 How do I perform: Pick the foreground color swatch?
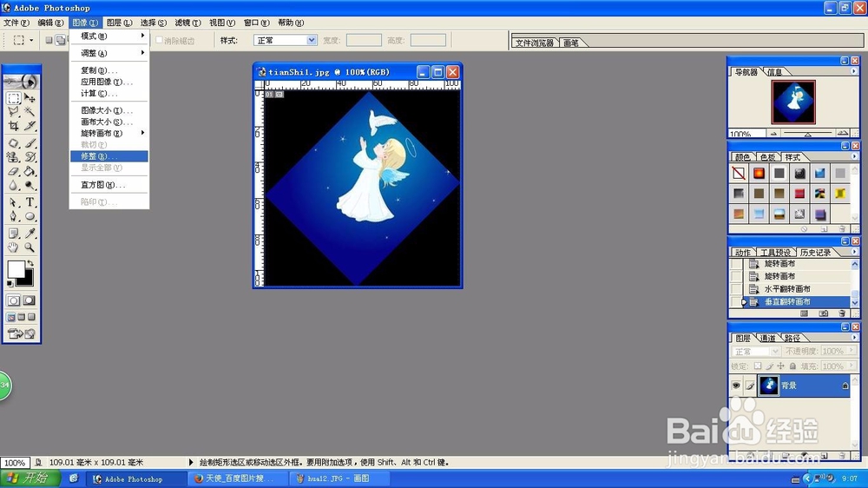[16, 270]
